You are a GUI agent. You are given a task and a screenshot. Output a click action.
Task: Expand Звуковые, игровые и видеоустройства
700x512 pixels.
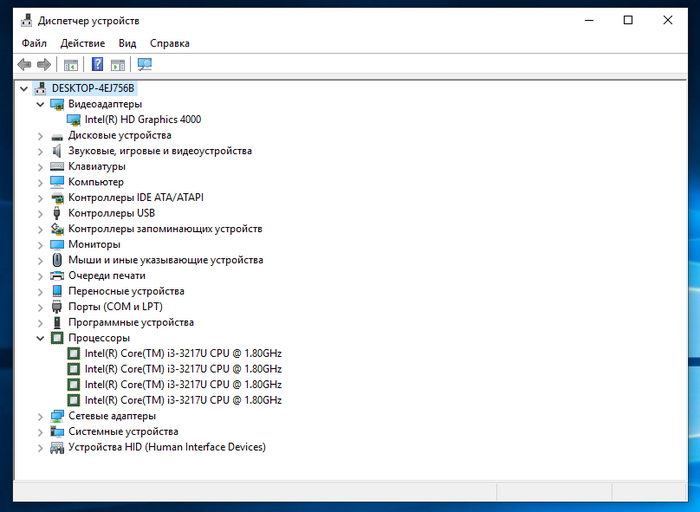click(x=40, y=152)
